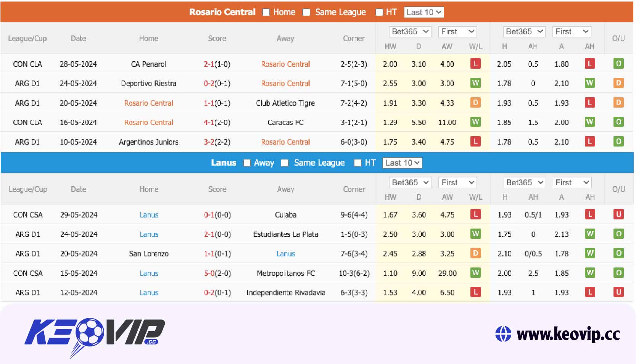Click the orange D O/U badge for Deportivo Riestra

(618, 83)
